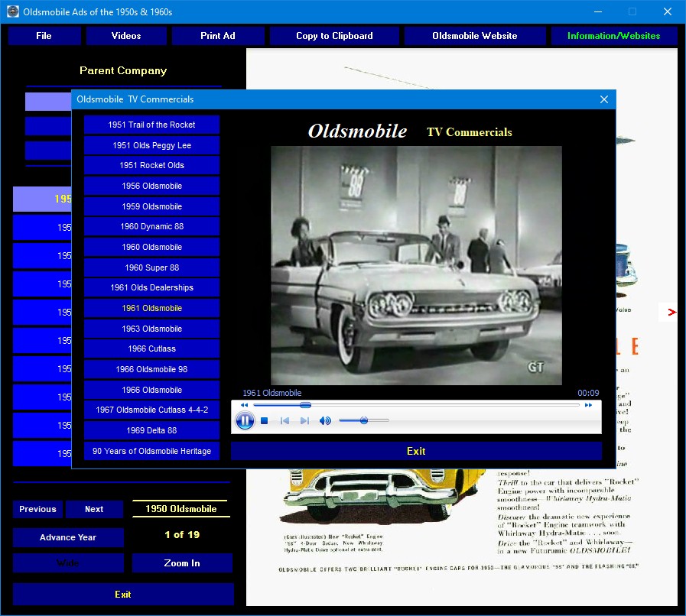The image size is (686, 616).
Task: Click Exit button in main window
Action: click(x=123, y=595)
